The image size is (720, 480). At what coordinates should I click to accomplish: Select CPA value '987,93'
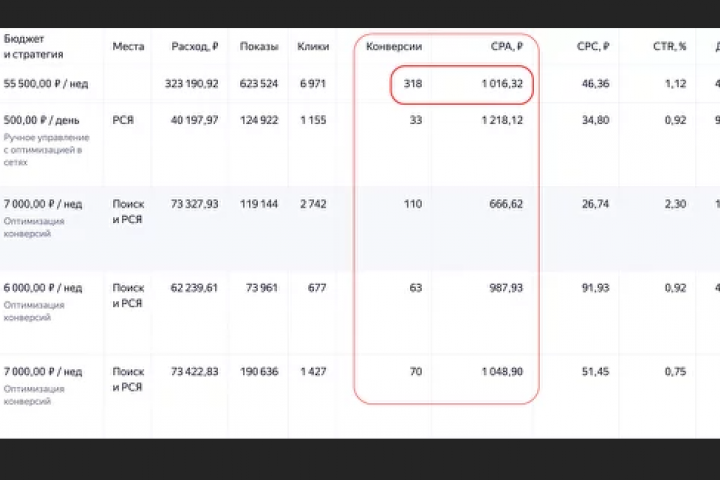tap(506, 288)
